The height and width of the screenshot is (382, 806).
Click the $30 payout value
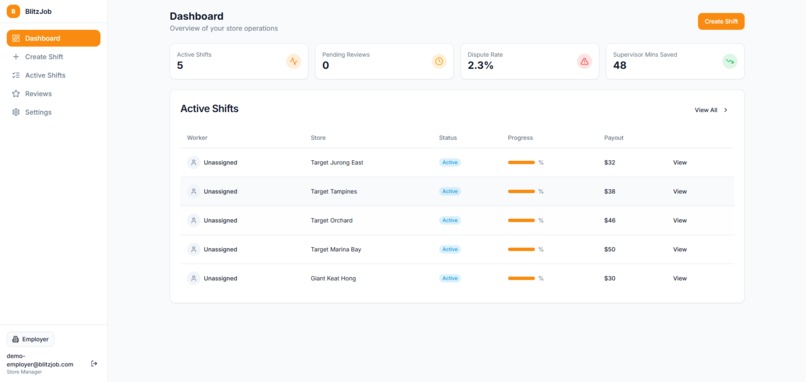click(610, 278)
